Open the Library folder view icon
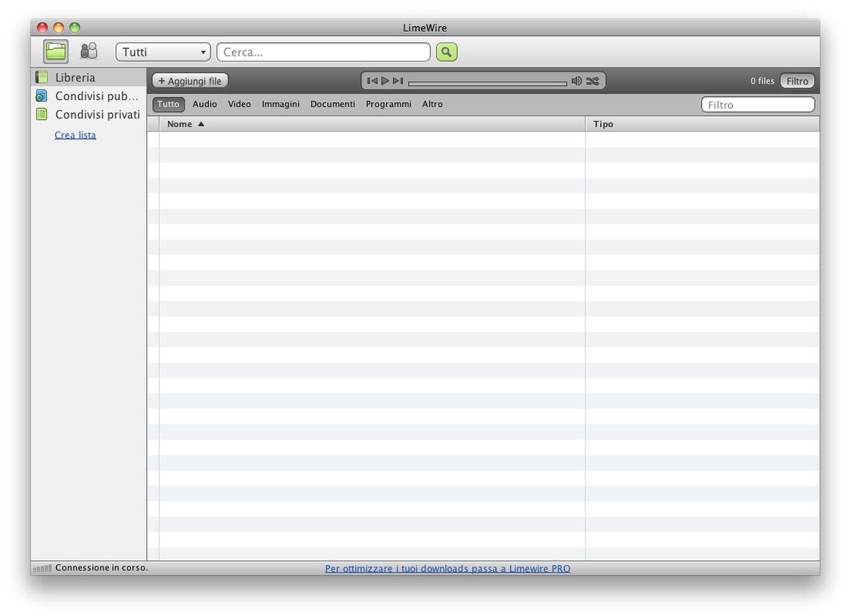850x616 pixels. point(56,51)
